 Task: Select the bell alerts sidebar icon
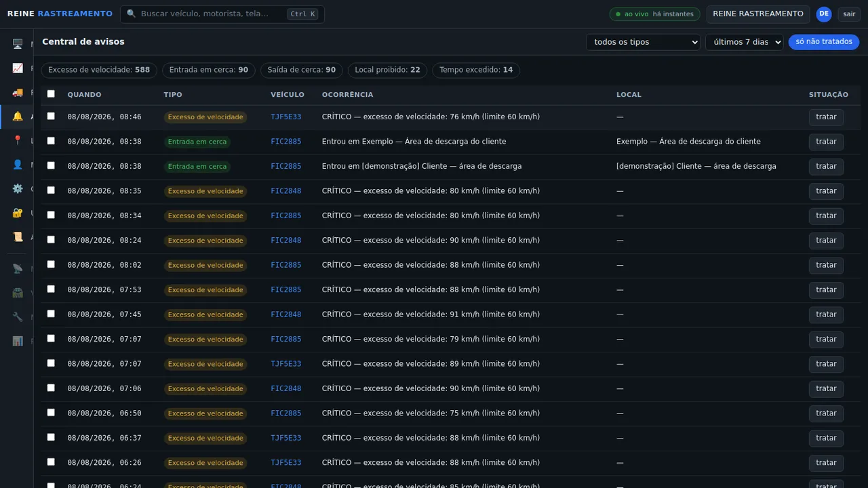[18, 117]
